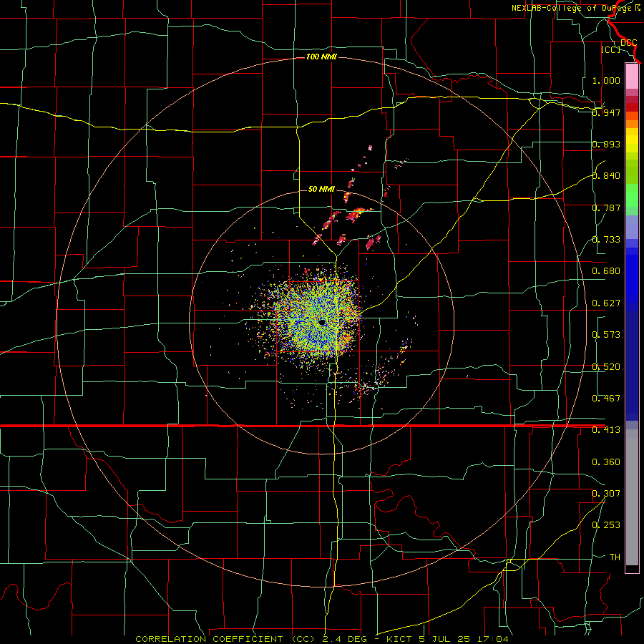Click the 5 JUL 25 date text

(444, 639)
